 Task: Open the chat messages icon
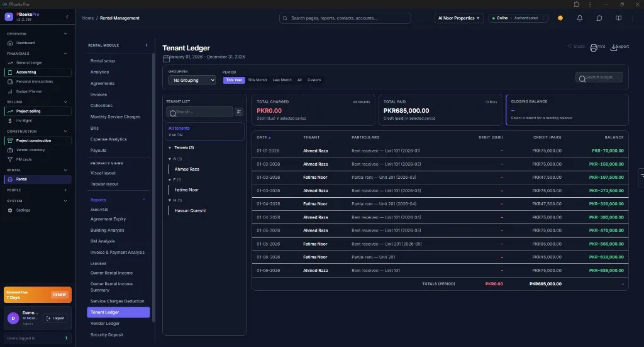pos(599,18)
